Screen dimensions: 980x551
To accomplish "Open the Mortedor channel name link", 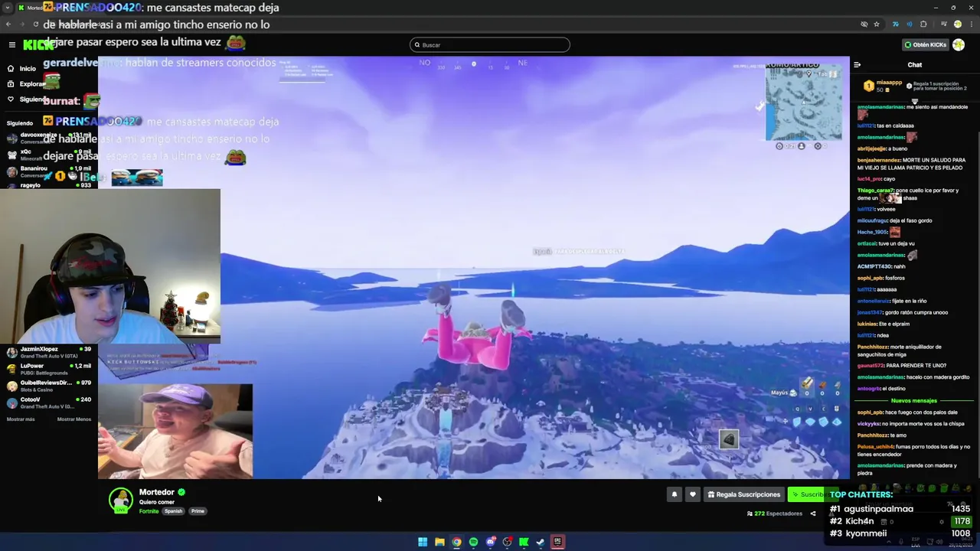I will (x=157, y=492).
